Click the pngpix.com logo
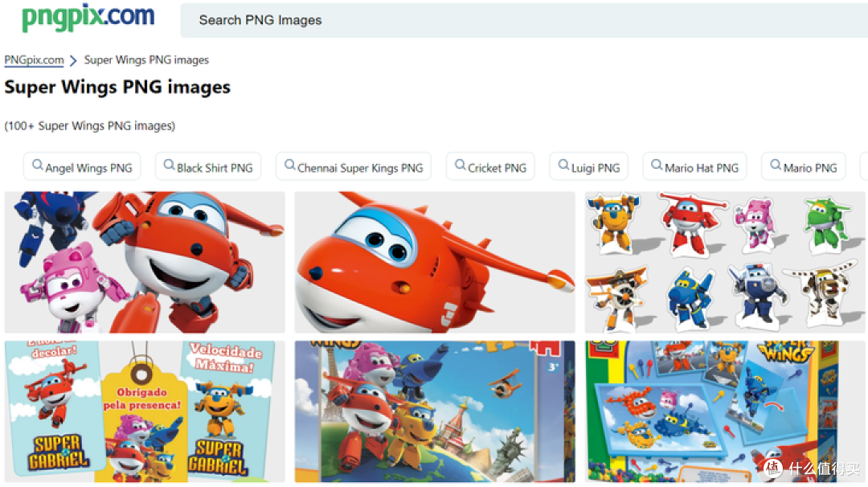Image resolution: width=868 pixels, height=487 pixels. pos(88,17)
